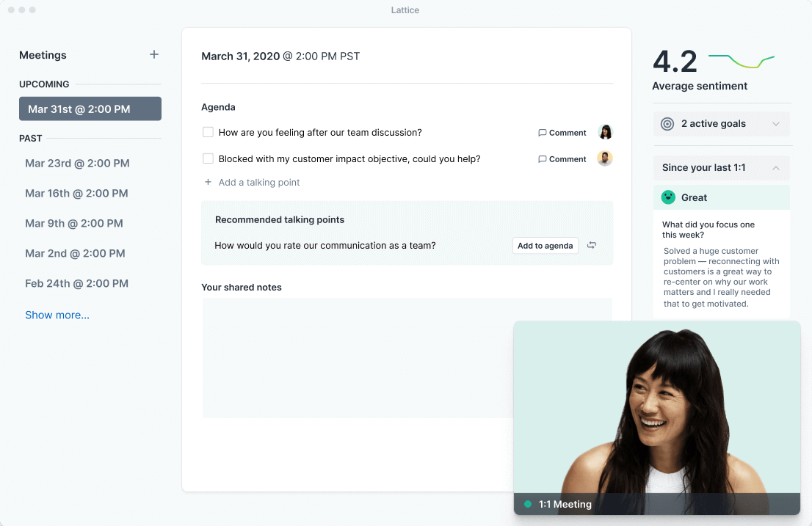Viewport: 812px width, 526px height.
Task: Click the plus icon next to Add a talking point
Action: click(208, 182)
